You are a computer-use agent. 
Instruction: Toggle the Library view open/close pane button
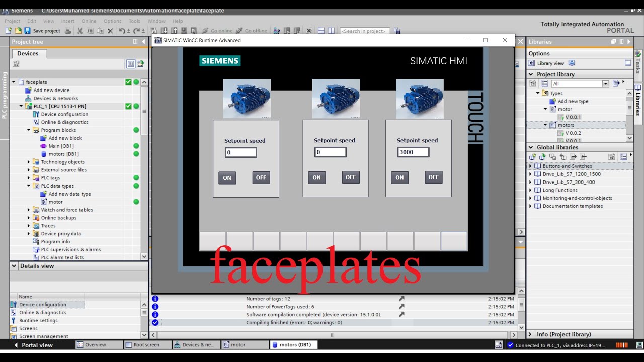click(628, 63)
